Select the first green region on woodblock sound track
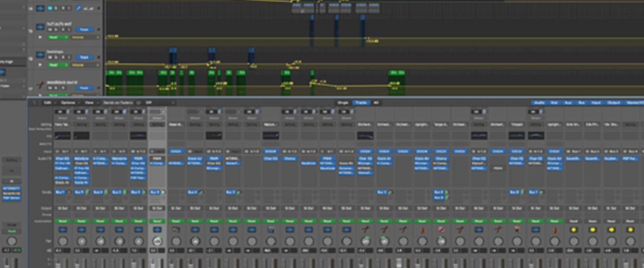The height and width of the screenshot is (268, 644). click(114, 83)
